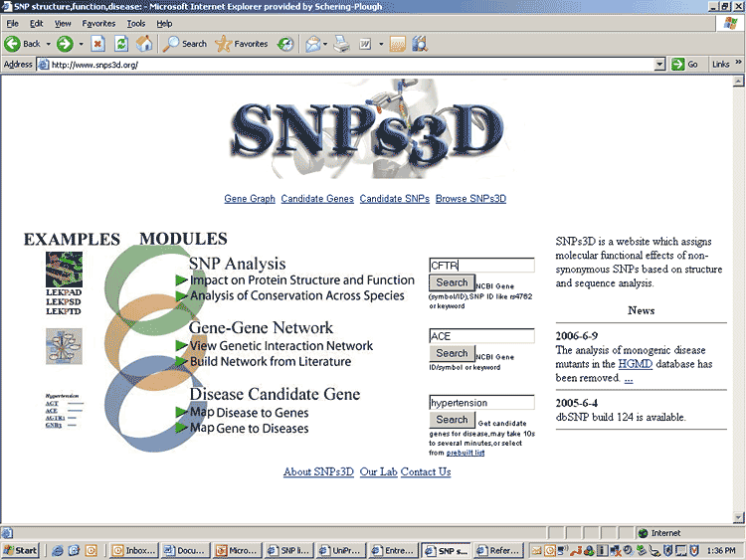Go back with the Back arrow
The width and height of the screenshot is (746, 560).
click(x=22, y=44)
